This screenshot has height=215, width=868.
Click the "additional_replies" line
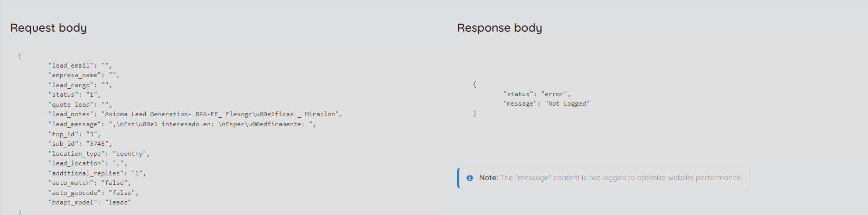97,173
